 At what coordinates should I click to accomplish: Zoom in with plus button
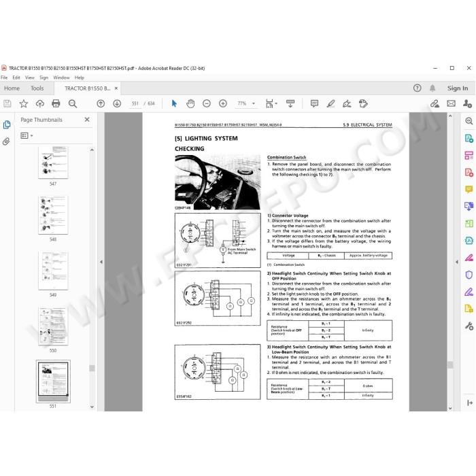click(x=223, y=104)
